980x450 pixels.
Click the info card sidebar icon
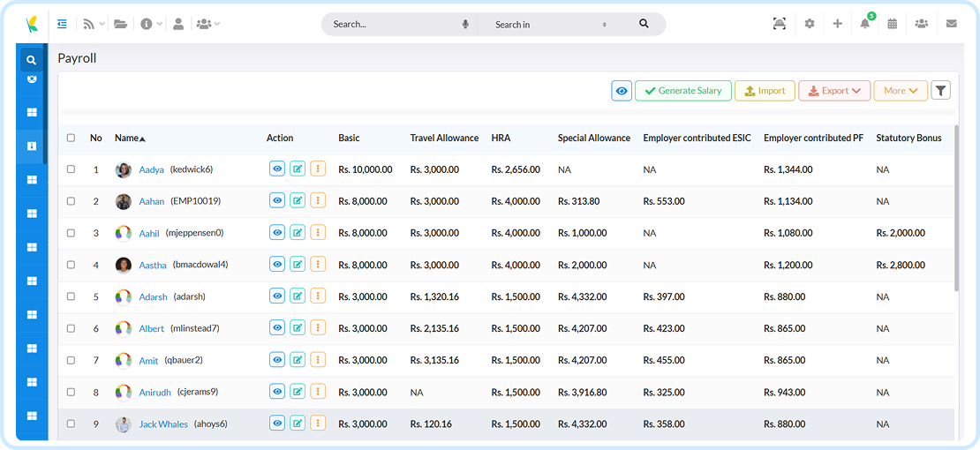[x=32, y=146]
